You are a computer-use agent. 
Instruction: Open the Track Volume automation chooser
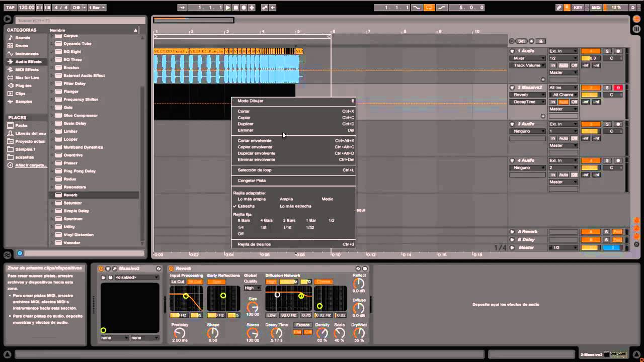527,65
